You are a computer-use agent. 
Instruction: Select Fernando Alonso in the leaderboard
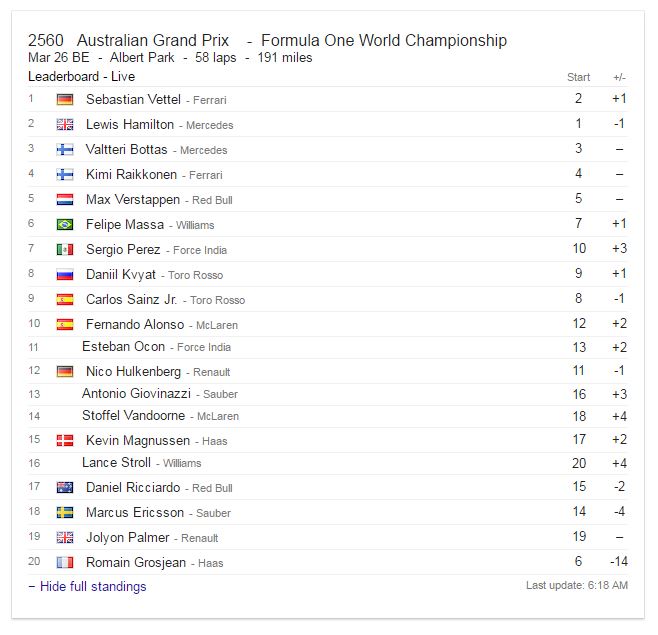[x=135, y=324]
